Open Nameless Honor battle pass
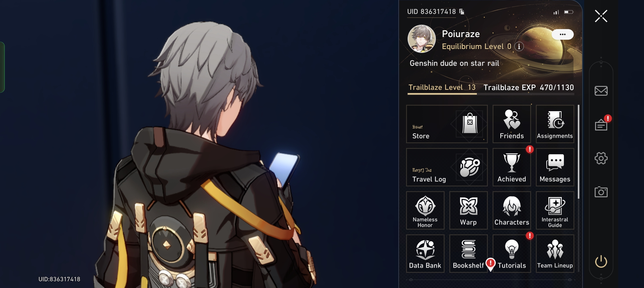This screenshot has width=644, height=288. point(425,210)
